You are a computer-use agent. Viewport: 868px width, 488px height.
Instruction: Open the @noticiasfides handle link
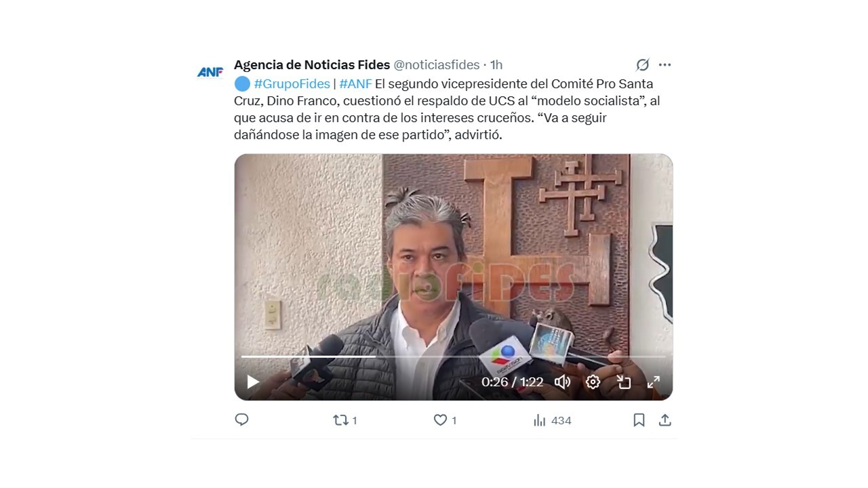coord(436,65)
